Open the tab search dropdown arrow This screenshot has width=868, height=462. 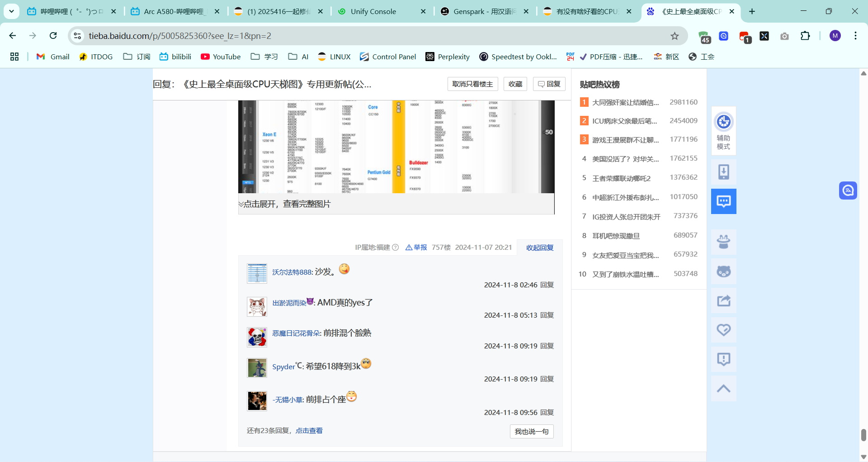click(x=11, y=11)
